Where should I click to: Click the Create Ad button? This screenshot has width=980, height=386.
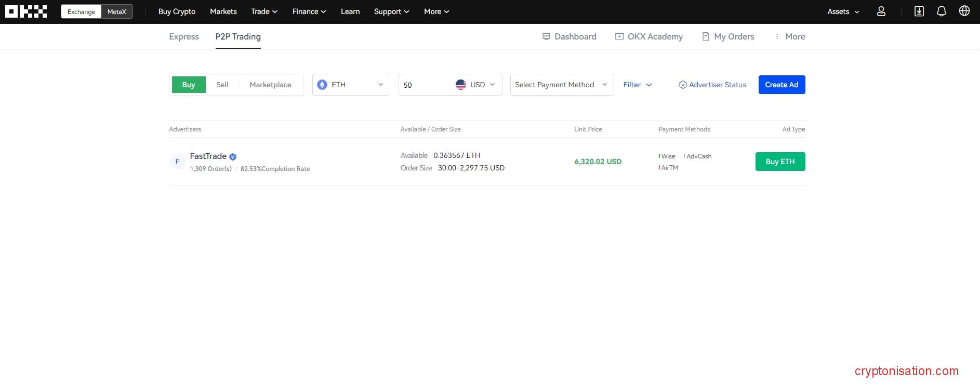pyautogui.click(x=782, y=85)
